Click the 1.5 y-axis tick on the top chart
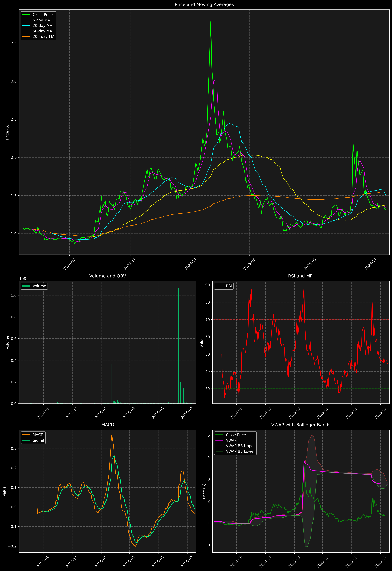The width and height of the screenshot is (392, 571). (x=14, y=196)
